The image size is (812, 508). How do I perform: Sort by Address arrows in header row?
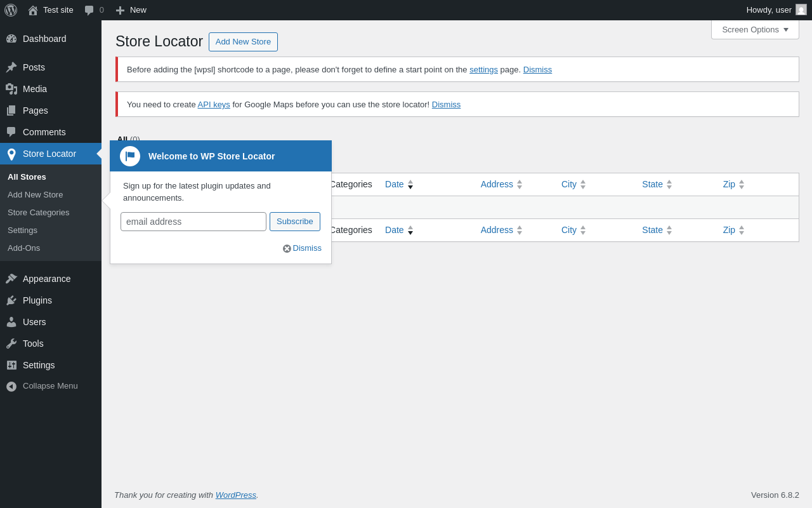520,185
